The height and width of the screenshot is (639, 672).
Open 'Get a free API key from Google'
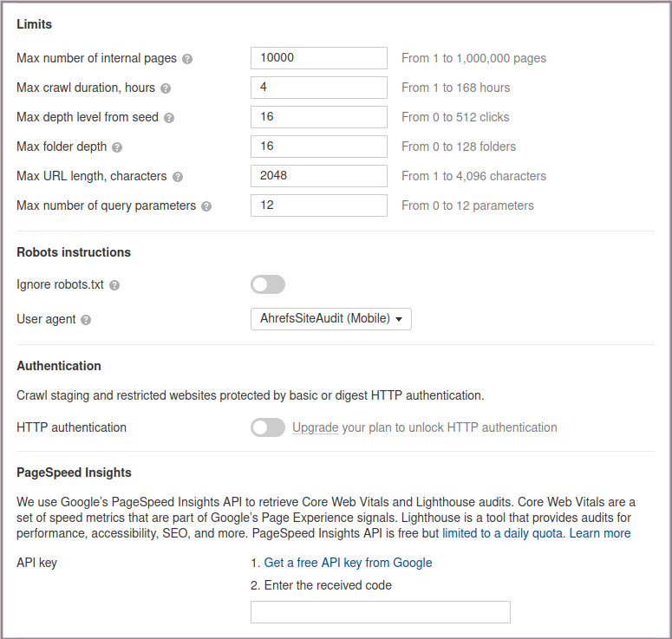coord(348,563)
